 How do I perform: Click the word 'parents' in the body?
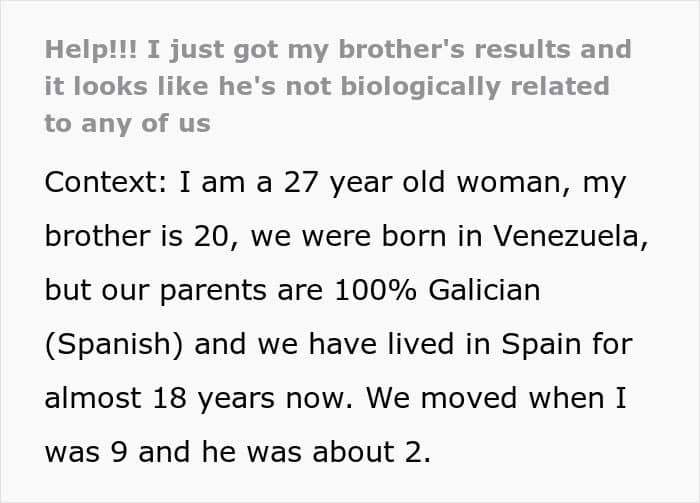point(214,291)
